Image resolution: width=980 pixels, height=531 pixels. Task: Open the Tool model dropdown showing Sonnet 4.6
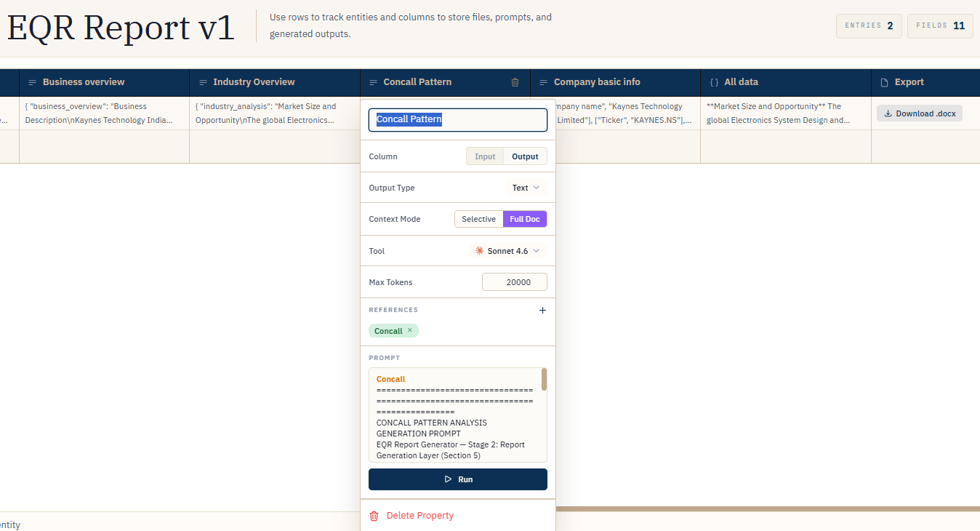(507, 251)
